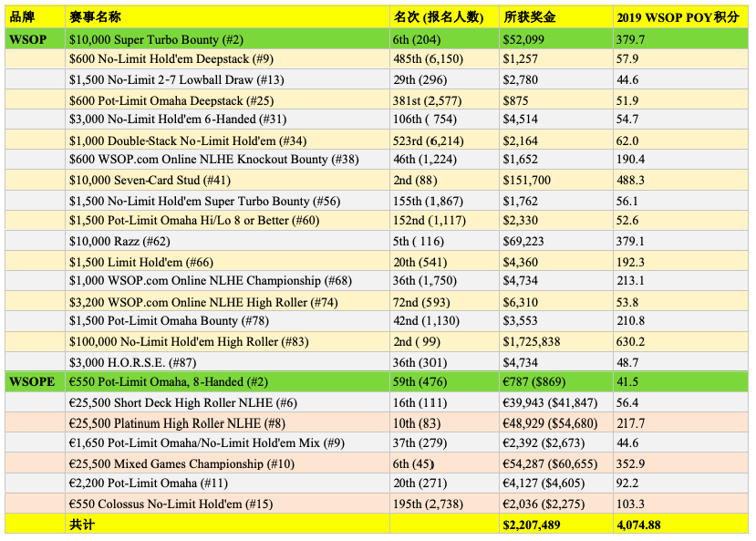Screen dimensions: 756x541
Task: Select €550 Pot-Limit Omaha, 8-Handed (#2)
Action: click(x=227, y=382)
